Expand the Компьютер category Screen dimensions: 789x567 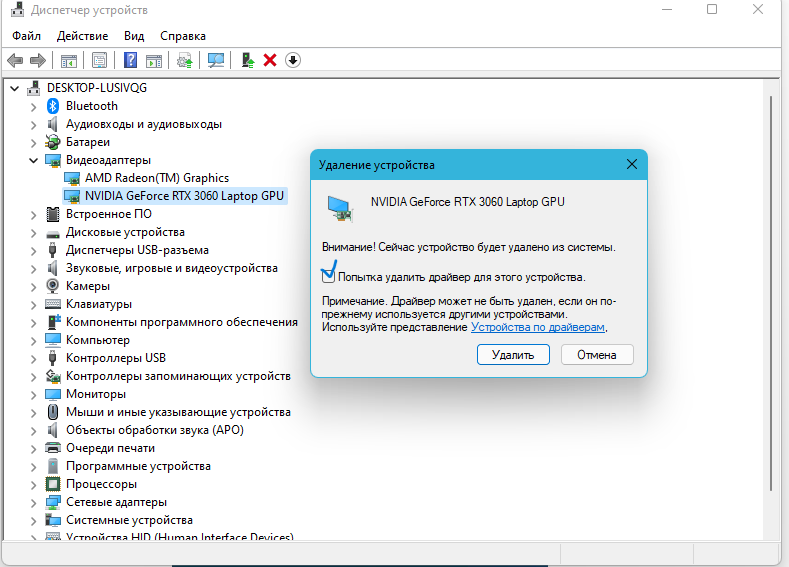click(x=33, y=341)
